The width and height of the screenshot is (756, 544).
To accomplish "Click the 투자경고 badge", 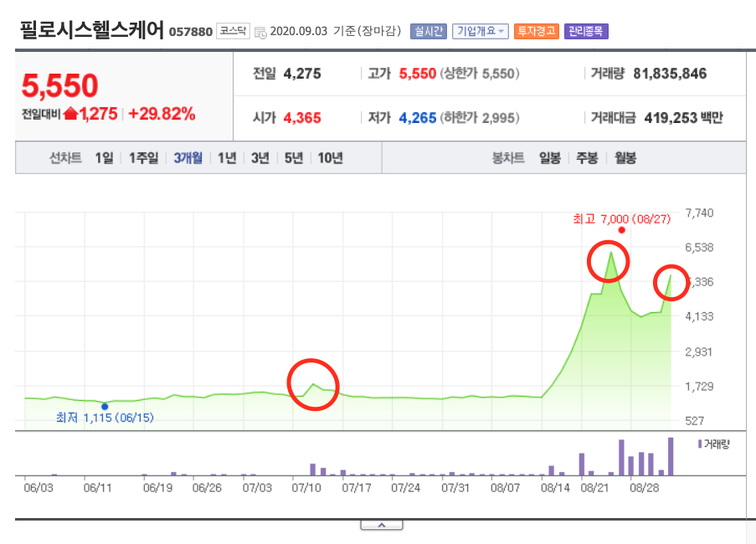I will click(536, 31).
